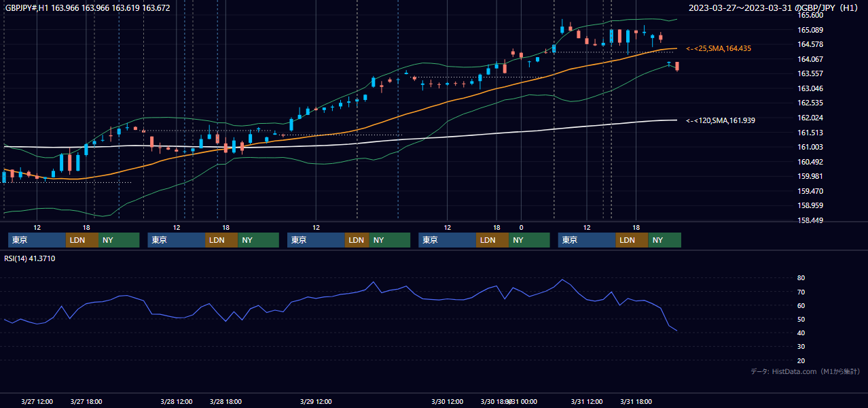Click RSI scale value 30
This screenshot has height=408, width=868.
(801, 347)
